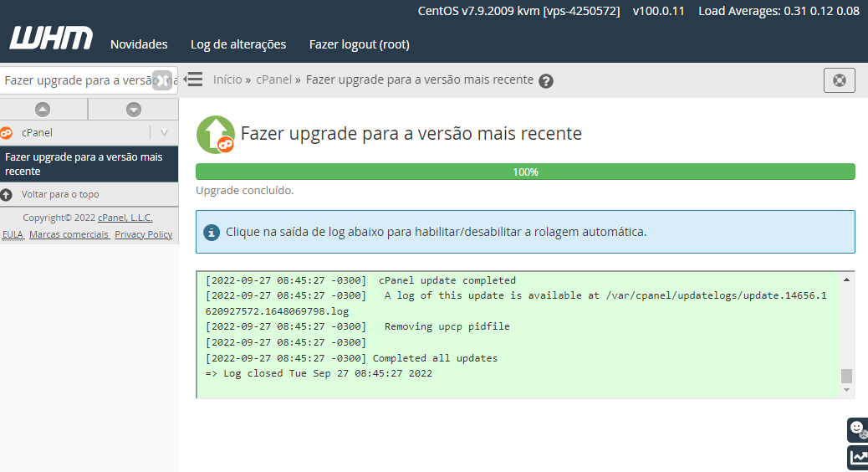868x472 pixels.
Task: Open the Marcas comerciais link
Action: 69,234
